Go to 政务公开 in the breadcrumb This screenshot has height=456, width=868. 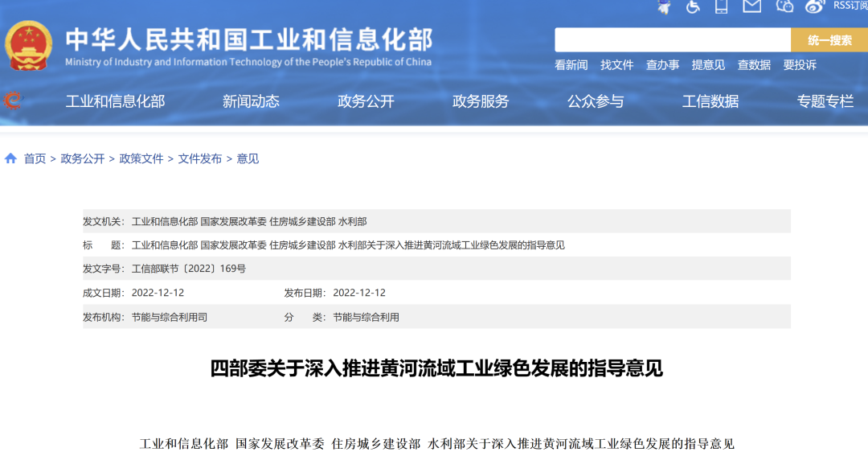click(x=83, y=159)
